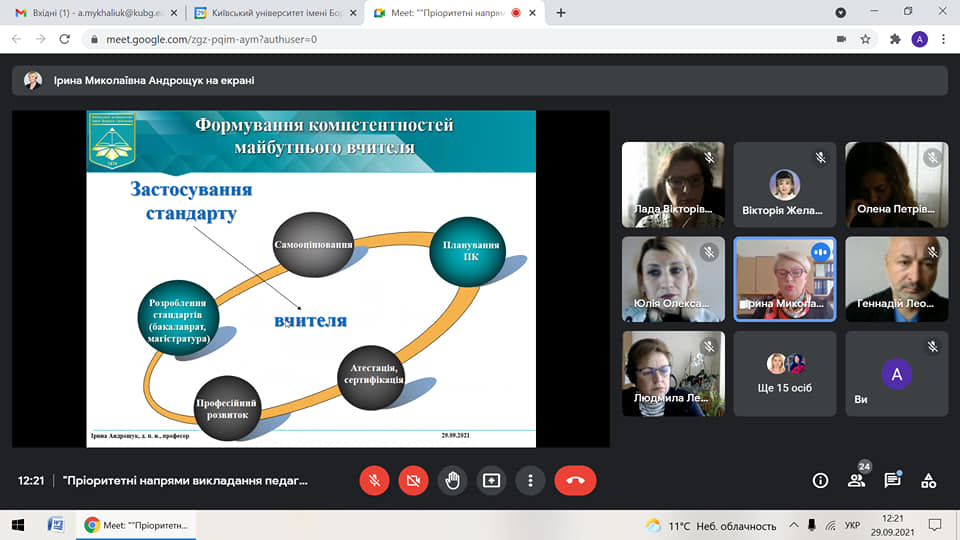This screenshot has height=540, width=960.
Task: Click the Present now screen share icon
Action: (x=491, y=480)
